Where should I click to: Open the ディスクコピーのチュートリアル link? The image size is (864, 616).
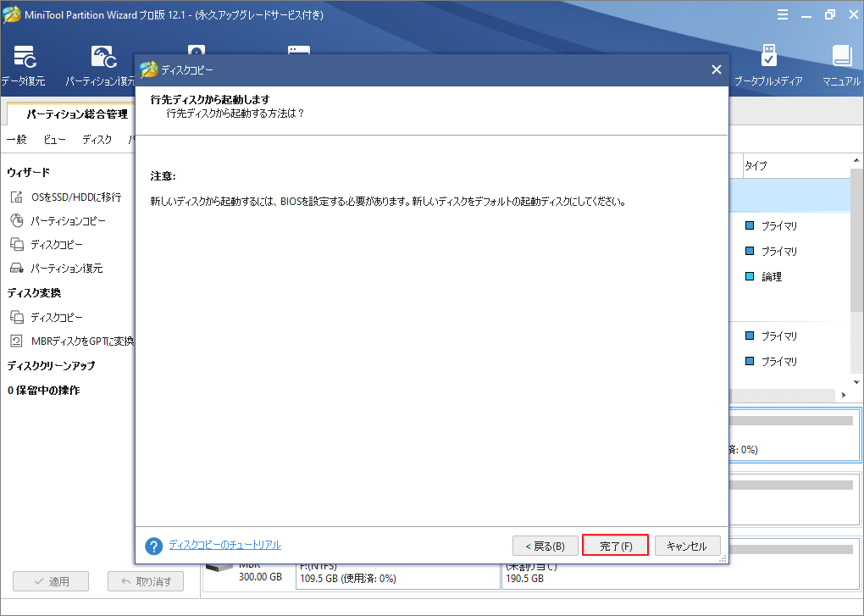click(224, 545)
